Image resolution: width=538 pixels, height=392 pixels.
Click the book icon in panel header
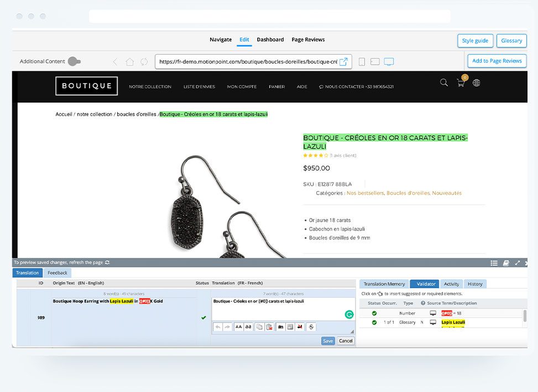click(x=506, y=263)
